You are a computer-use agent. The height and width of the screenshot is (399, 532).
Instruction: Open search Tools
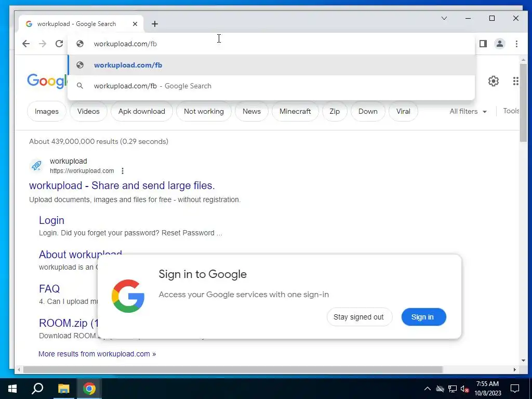tap(511, 111)
